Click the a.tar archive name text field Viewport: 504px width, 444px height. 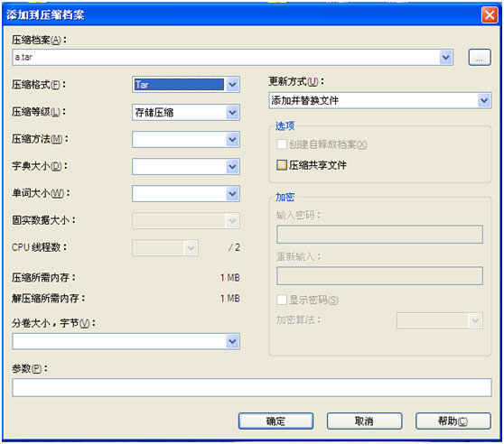click(x=226, y=58)
